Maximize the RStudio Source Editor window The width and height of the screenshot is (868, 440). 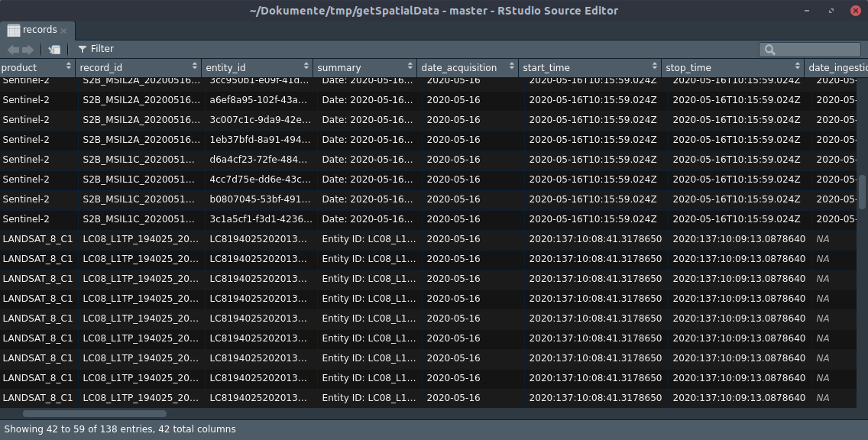point(831,11)
